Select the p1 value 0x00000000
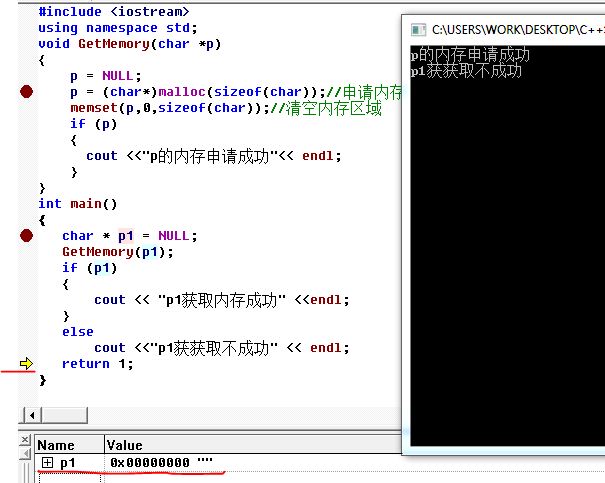 150,462
